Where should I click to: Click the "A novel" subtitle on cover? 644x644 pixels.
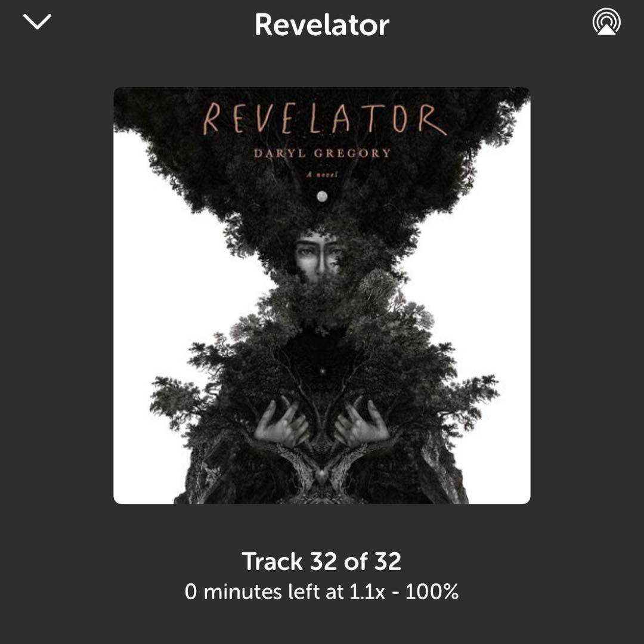pyautogui.click(x=322, y=175)
